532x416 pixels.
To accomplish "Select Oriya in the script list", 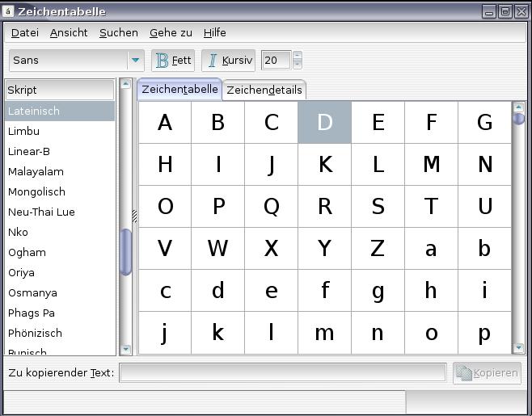I will pyautogui.click(x=60, y=272).
